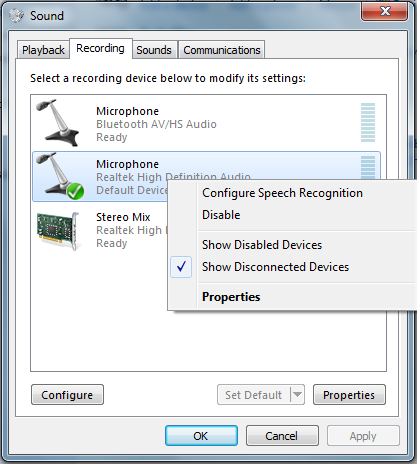
Task: Go to the Communications tab
Action: (222, 50)
